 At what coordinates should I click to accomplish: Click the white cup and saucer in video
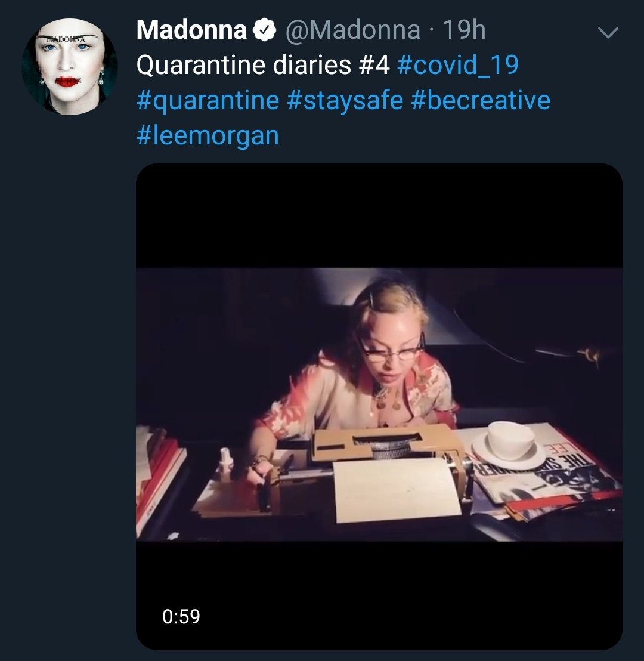pyautogui.click(x=508, y=444)
